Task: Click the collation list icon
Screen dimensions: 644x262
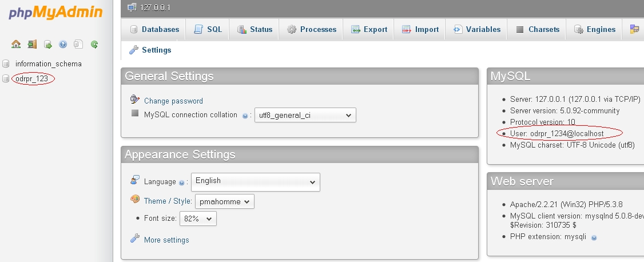Action: pos(135,113)
